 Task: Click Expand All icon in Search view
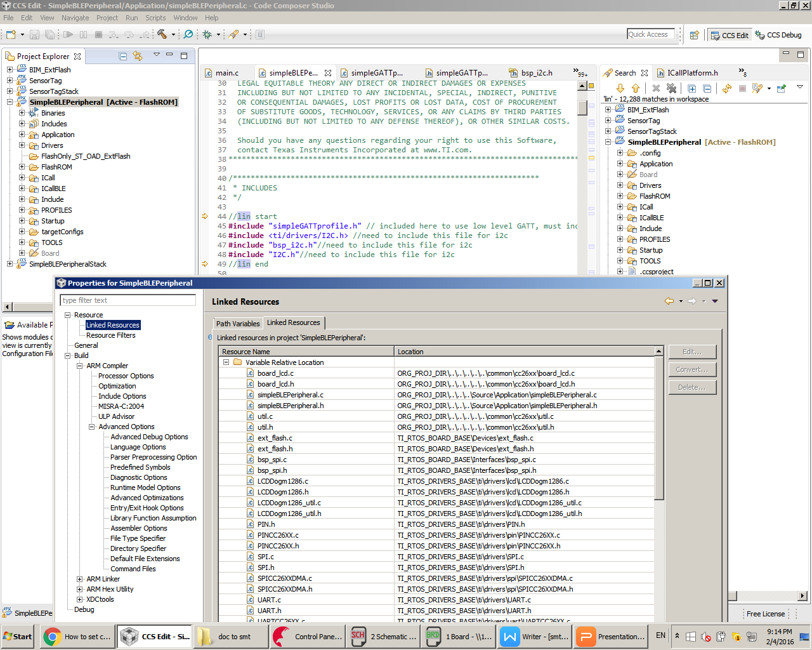pyautogui.click(x=692, y=88)
